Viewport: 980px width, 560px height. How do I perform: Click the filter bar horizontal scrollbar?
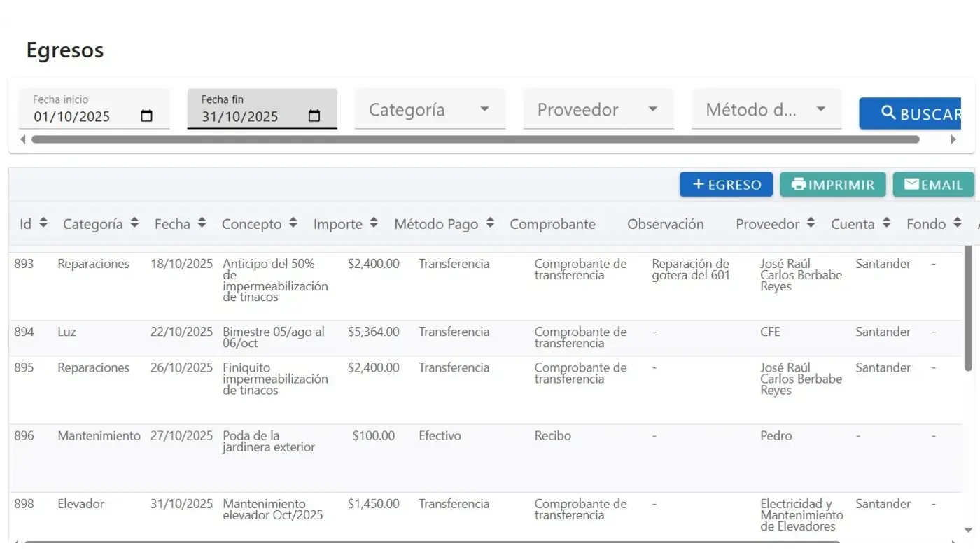point(475,139)
